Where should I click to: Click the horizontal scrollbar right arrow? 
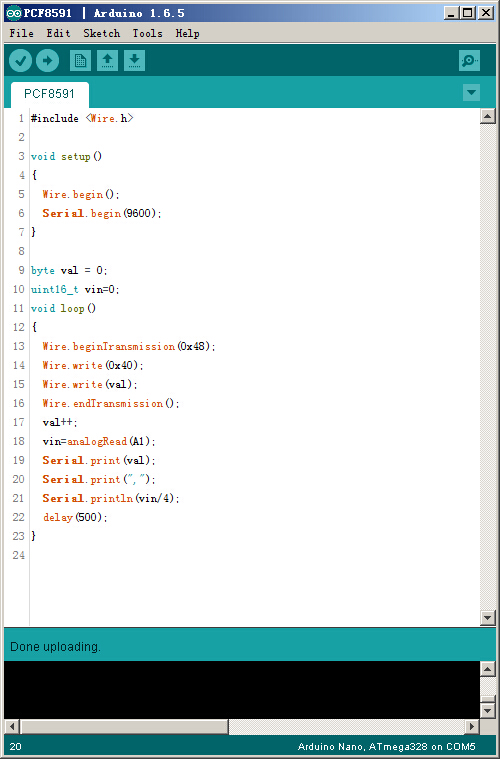tap(471, 726)
